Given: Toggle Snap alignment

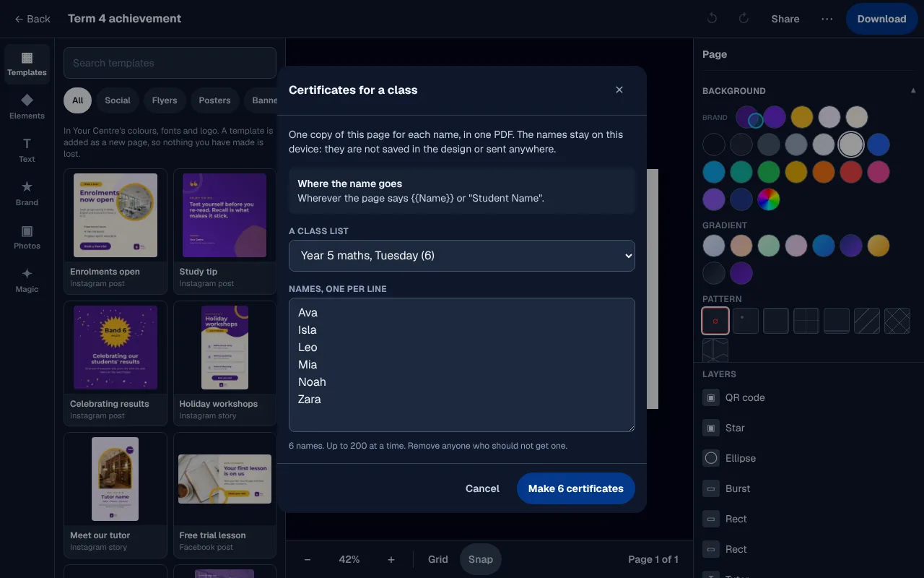Looking at the screenshot, I should click(481, 559).
